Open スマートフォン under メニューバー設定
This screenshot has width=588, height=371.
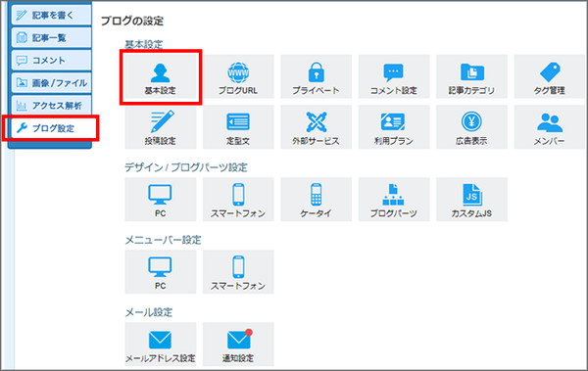coord(238,272)
